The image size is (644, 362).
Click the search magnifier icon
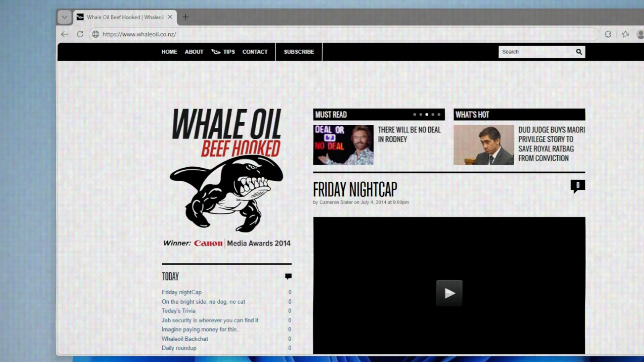[579, 52]
